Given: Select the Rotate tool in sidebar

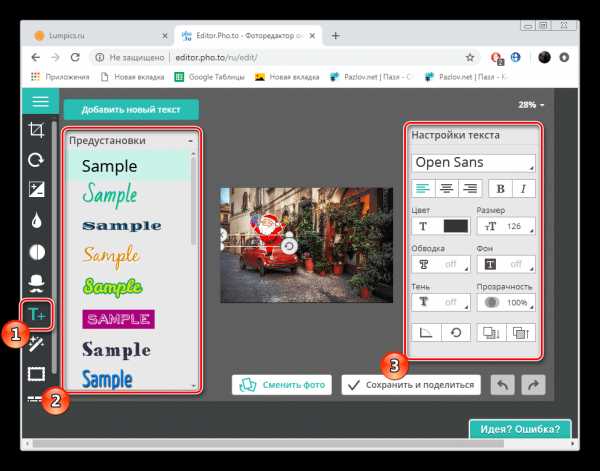Looking at the screenshot, I should point(36,160).
